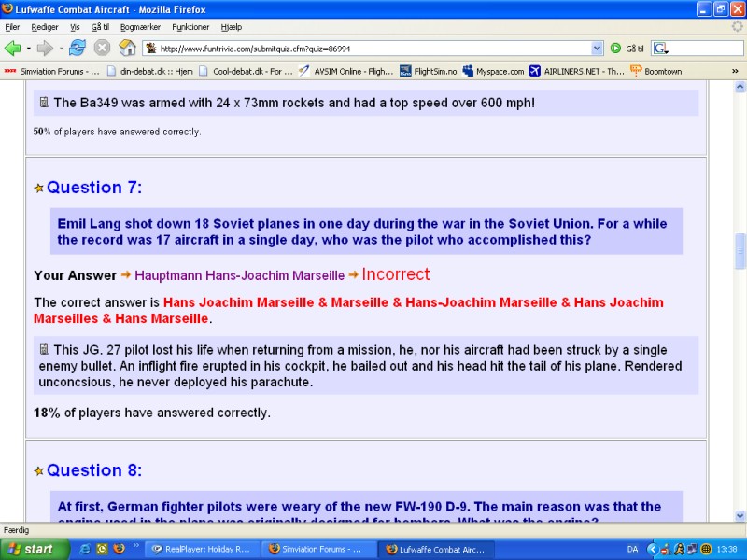Show more bookmarks with the chevron

coord(735,71)
